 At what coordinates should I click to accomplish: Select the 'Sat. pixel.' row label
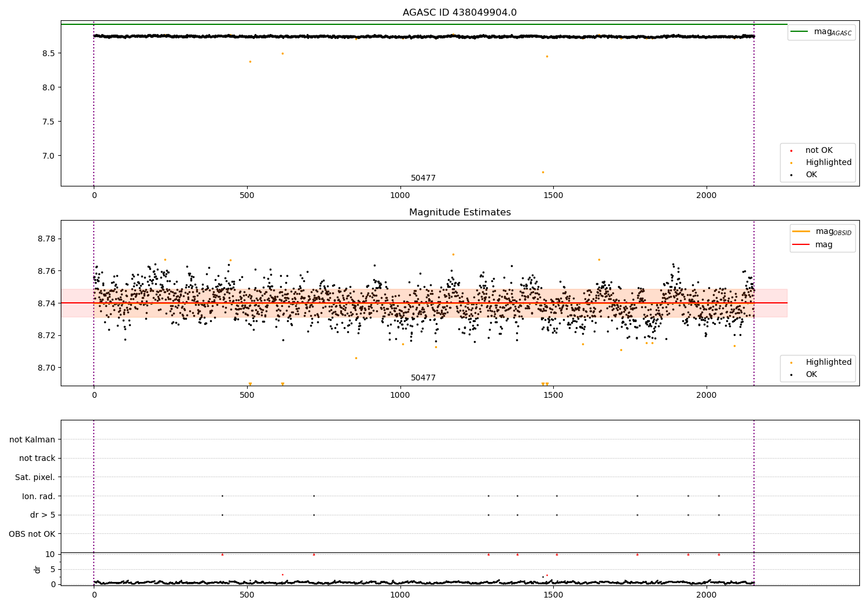coord(35,478)
